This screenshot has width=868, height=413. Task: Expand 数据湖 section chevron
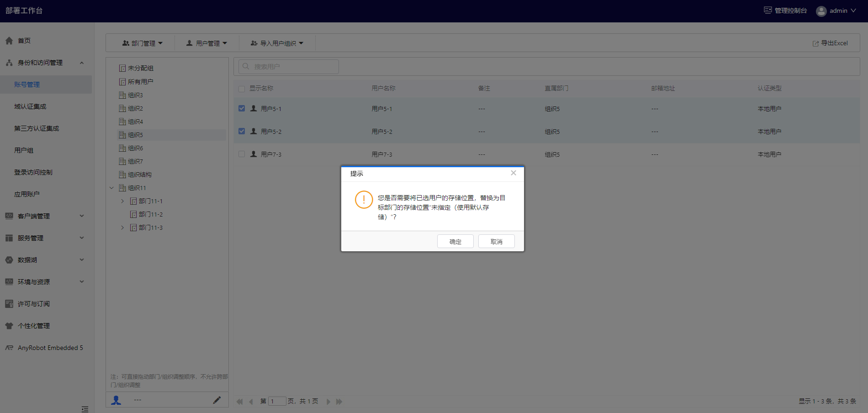(x=82, y=259)
